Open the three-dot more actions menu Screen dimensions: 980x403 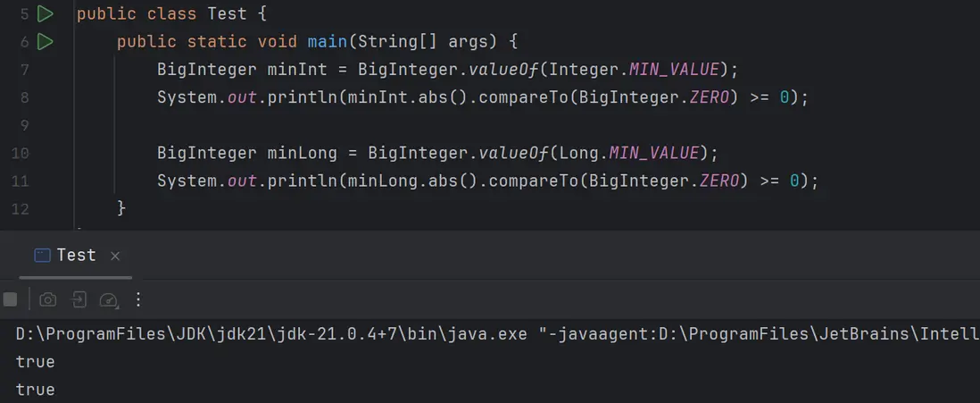coord(137,299)
